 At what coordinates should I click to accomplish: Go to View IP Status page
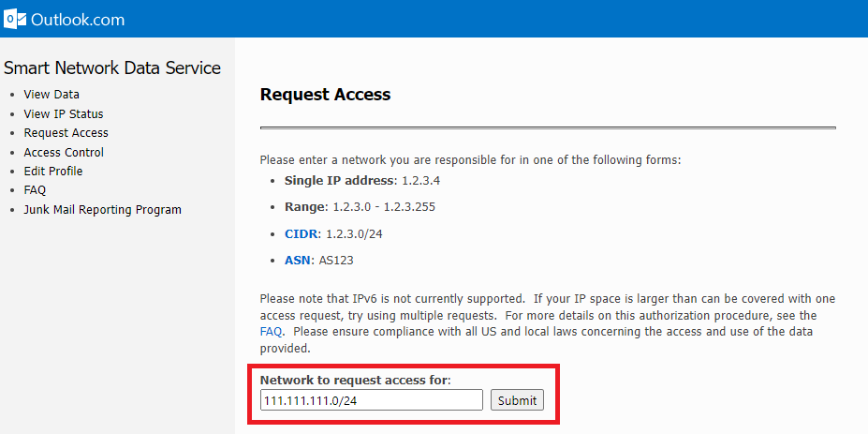pos(64,114)
